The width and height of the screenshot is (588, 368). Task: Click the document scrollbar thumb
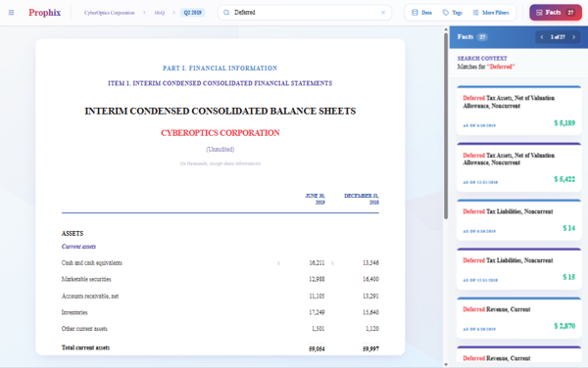[x=446, y=126]
